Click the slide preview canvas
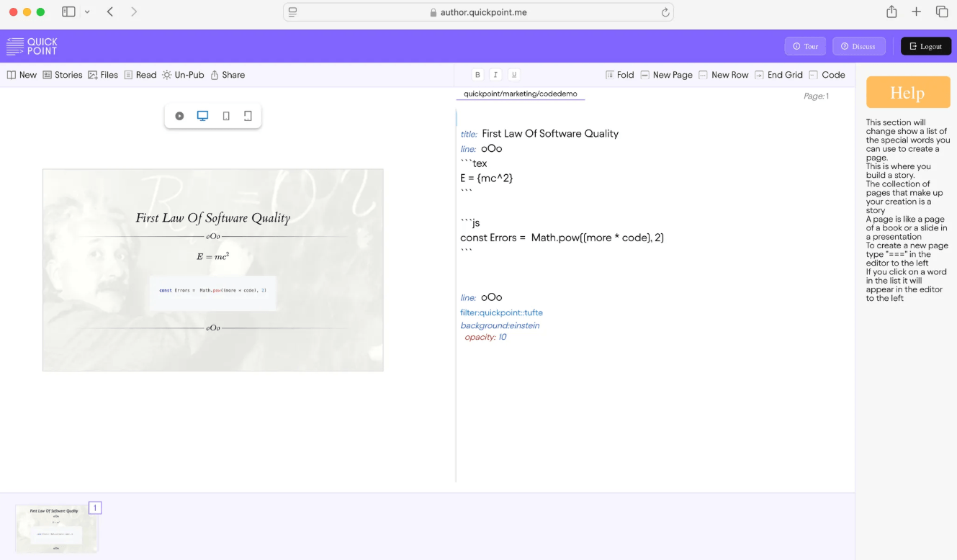 click(213, 270)
